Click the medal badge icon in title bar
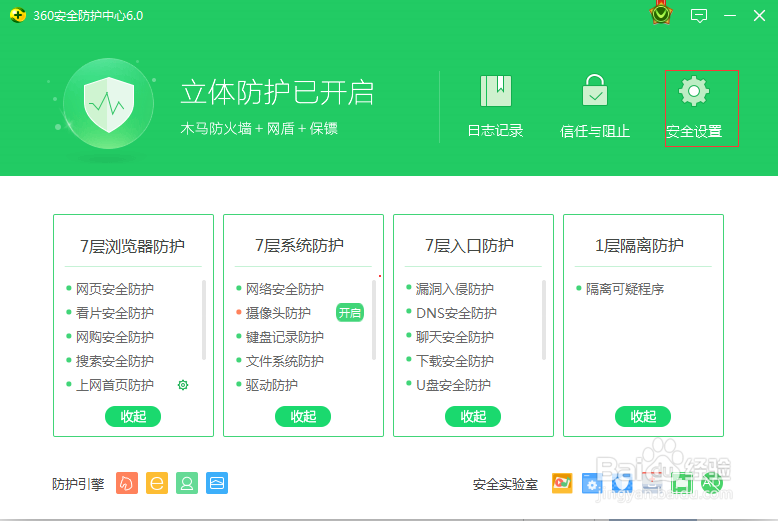The image size is (778, 521). pos(661,14)
